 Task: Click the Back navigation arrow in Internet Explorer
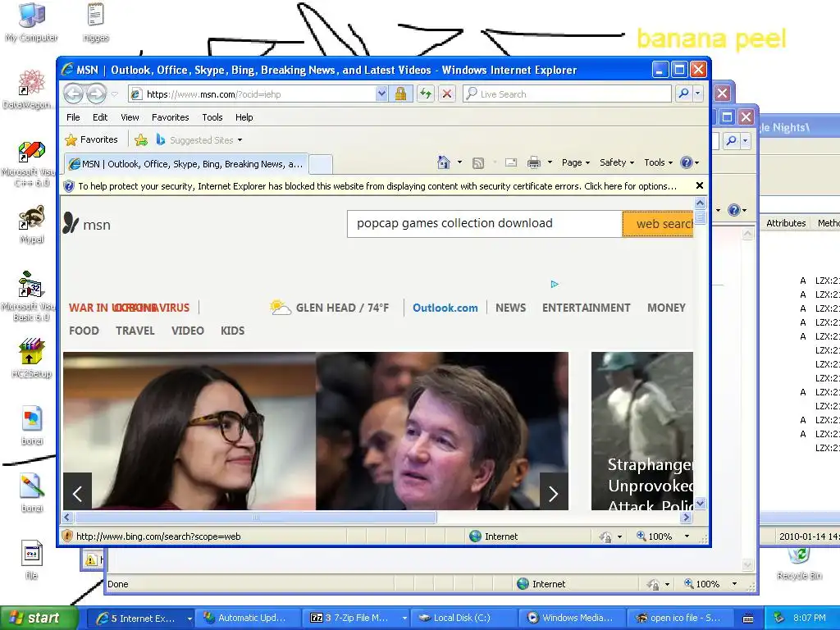[73, 94]
